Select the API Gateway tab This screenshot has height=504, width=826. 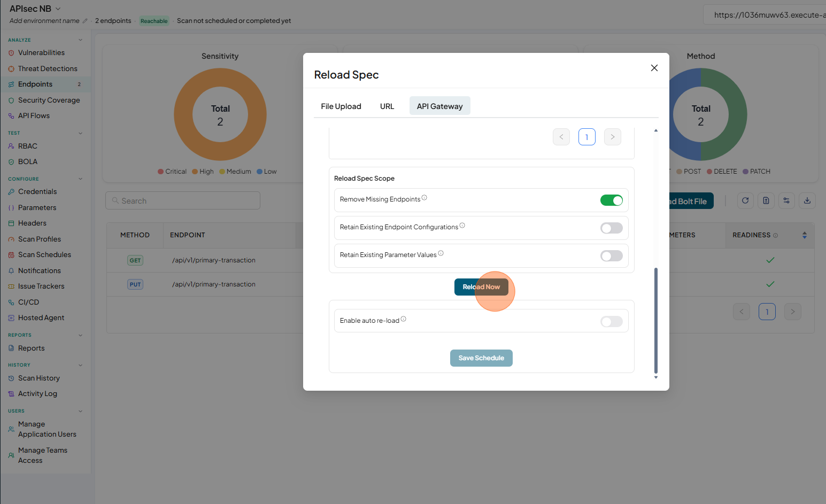coord(440,106)
